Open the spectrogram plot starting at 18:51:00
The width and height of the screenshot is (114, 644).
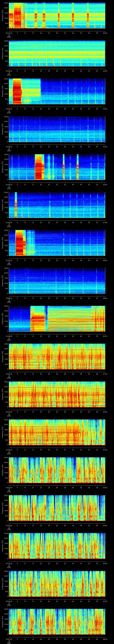[57, 394]
